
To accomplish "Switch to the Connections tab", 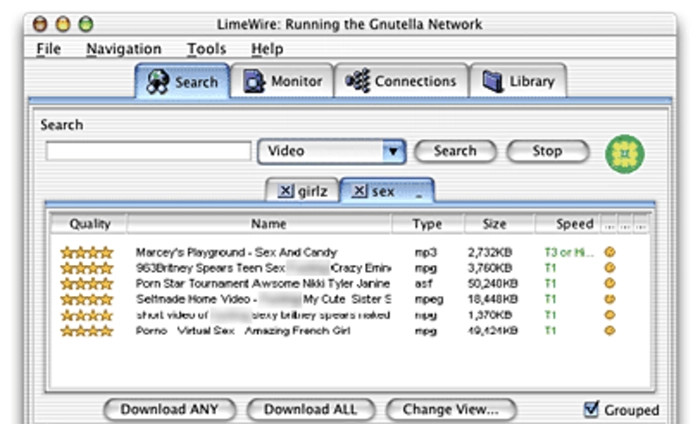I will pyautogui.click(x=401, y=81).
